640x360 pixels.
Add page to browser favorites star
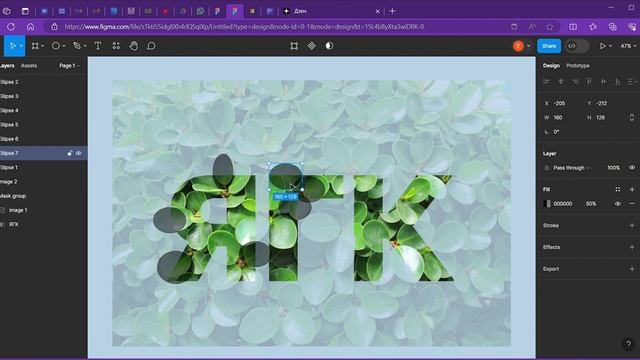point(550,27)
